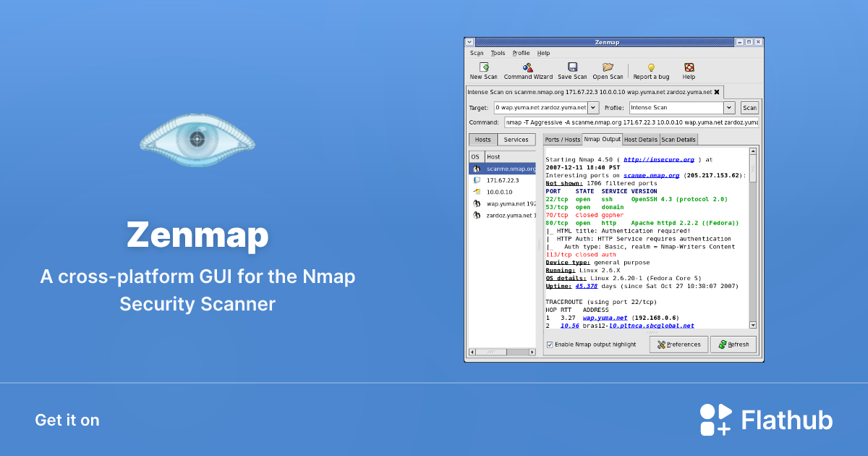The width and height of the screenshot is (868, 456).
Task: Switch to the Host Details tab
Action: (641, 140)
